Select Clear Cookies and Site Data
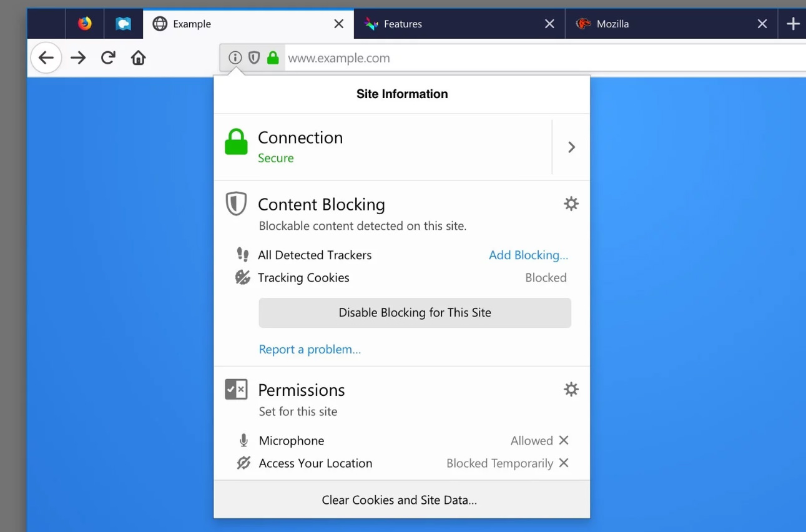The image size is (806, 532). click(x=400, y=500)
